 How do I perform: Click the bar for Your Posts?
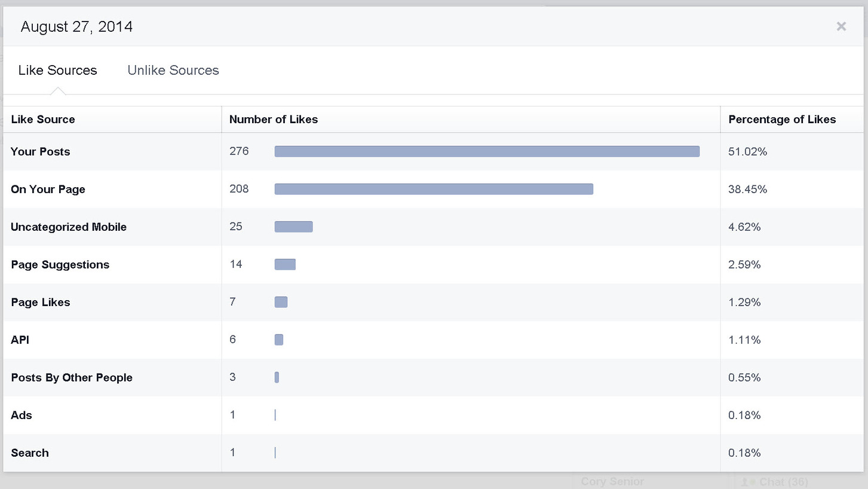(487, 151)
